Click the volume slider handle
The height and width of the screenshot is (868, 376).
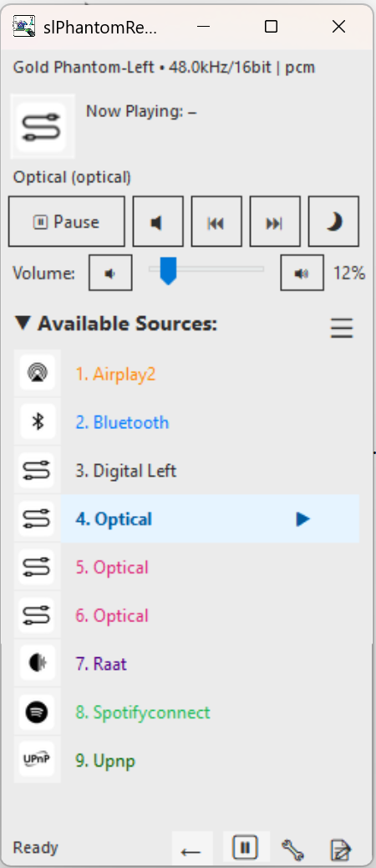(x=168, y=271)
